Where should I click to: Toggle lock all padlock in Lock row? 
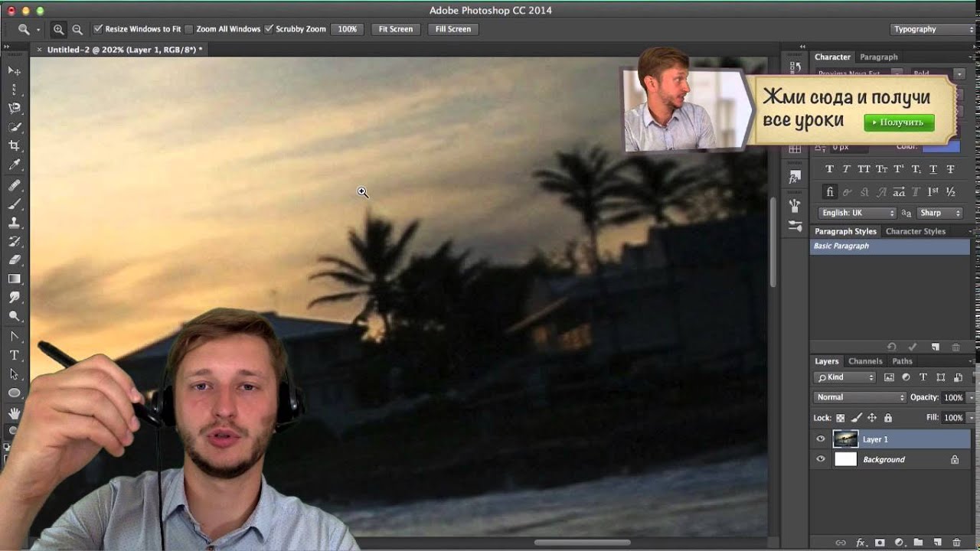(x=888, y=418)
